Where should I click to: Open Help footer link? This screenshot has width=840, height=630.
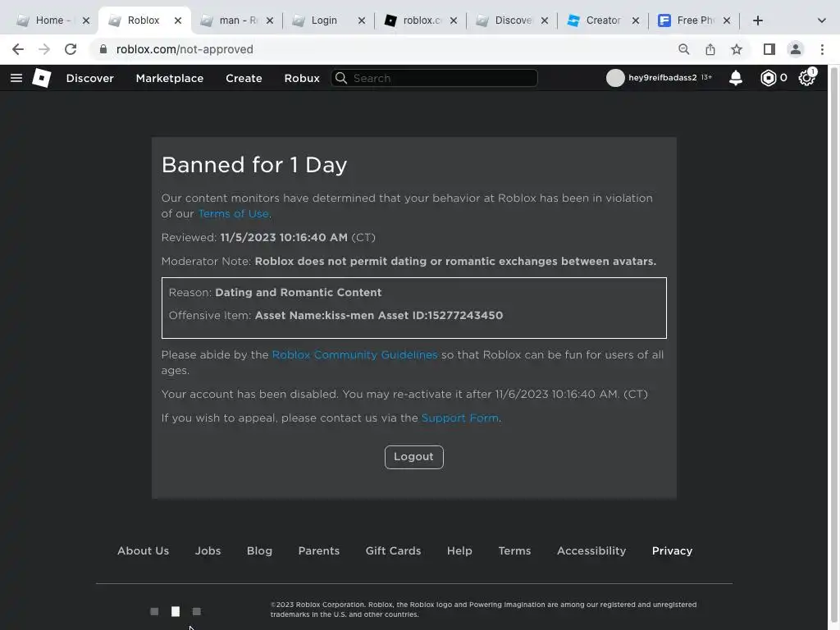[x=459, y=550]
